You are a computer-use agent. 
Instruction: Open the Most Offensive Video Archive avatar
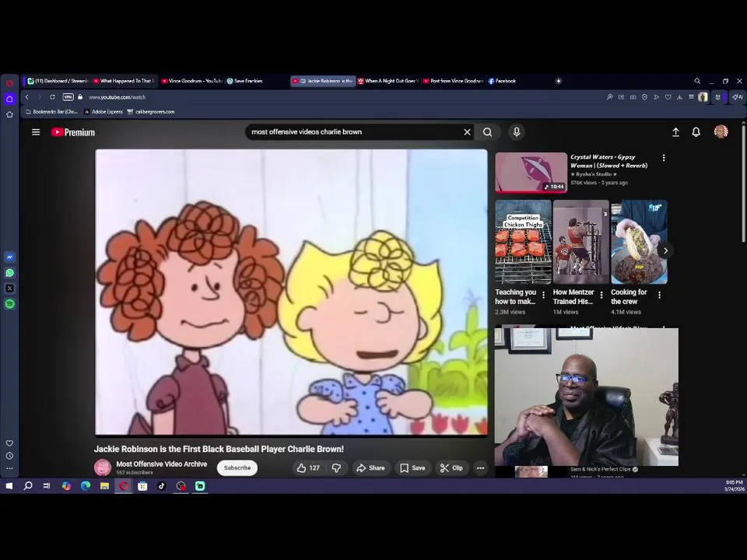tap(103, 467)
